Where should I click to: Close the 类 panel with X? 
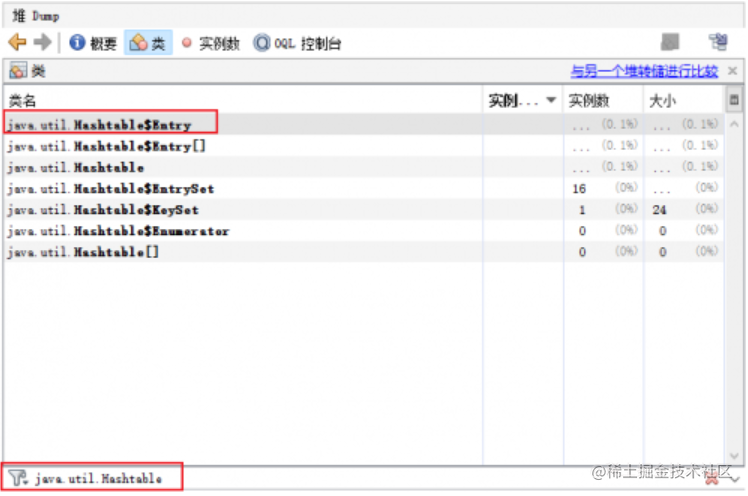point(732,72)
